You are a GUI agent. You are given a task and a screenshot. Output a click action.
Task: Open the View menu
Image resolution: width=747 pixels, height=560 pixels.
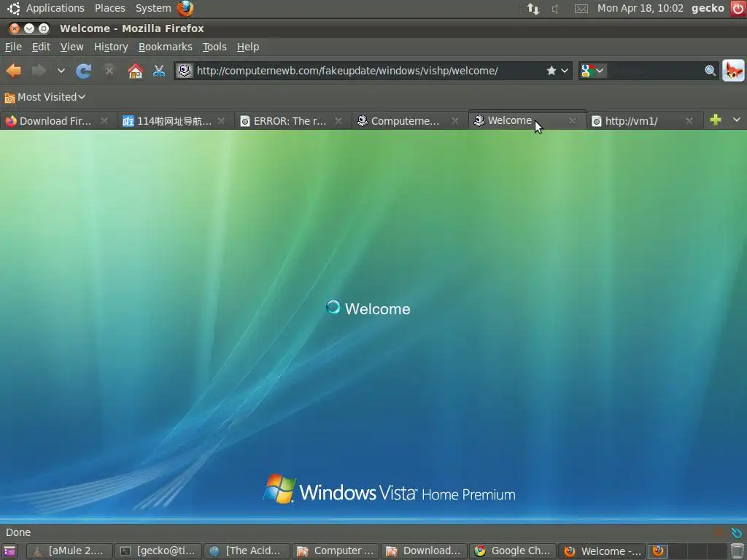71,47
